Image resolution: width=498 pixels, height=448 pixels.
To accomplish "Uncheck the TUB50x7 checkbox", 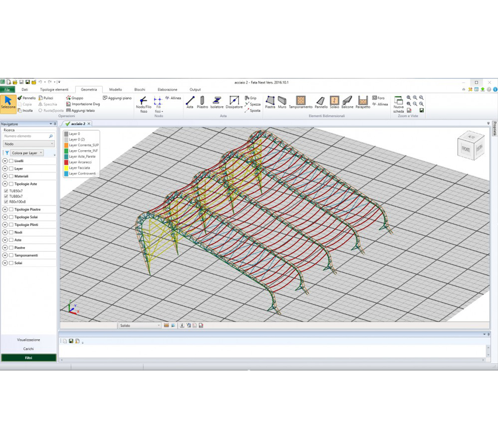I will coord(6,191).
